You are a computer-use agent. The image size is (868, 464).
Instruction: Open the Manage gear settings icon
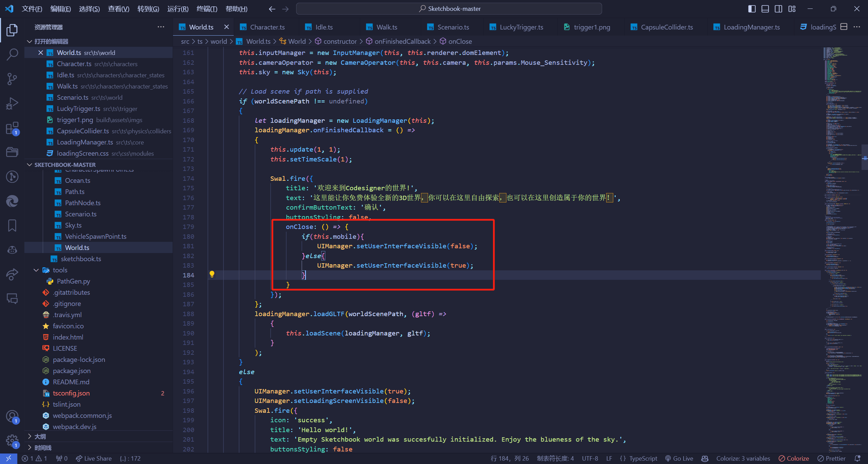[12, 441]
